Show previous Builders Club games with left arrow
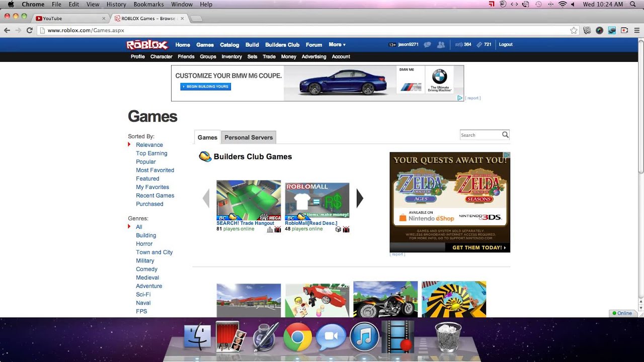The width and height of the screenshot is (644, 362). click(205, 198)
